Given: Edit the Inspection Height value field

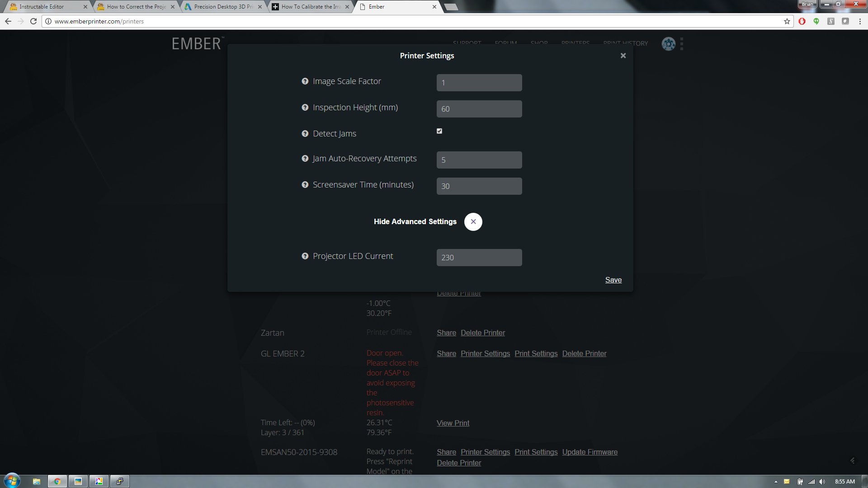Looking at the screenshot, I should pos(479,109).
